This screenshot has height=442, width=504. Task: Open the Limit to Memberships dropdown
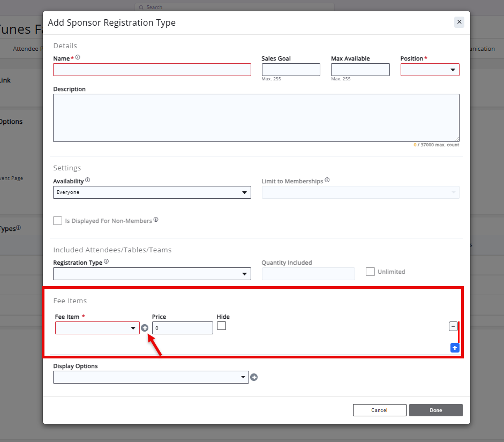(360, 192)
